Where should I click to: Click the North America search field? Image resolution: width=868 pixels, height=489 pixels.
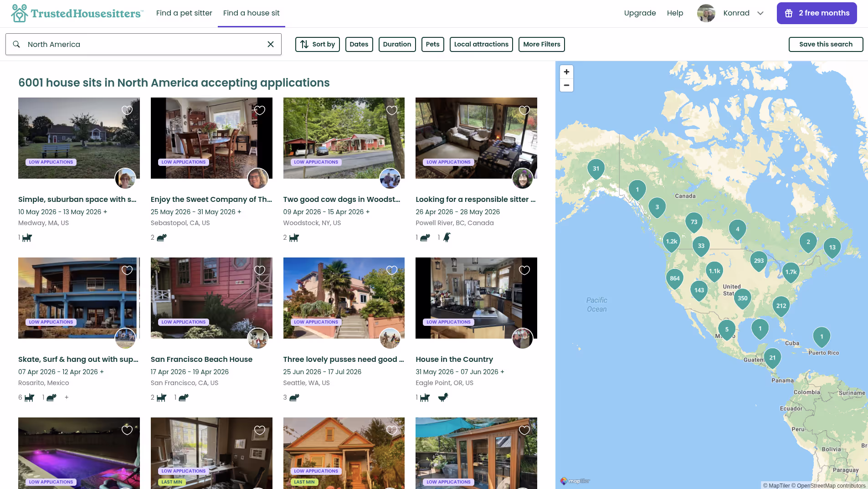[x=144, y=44]
